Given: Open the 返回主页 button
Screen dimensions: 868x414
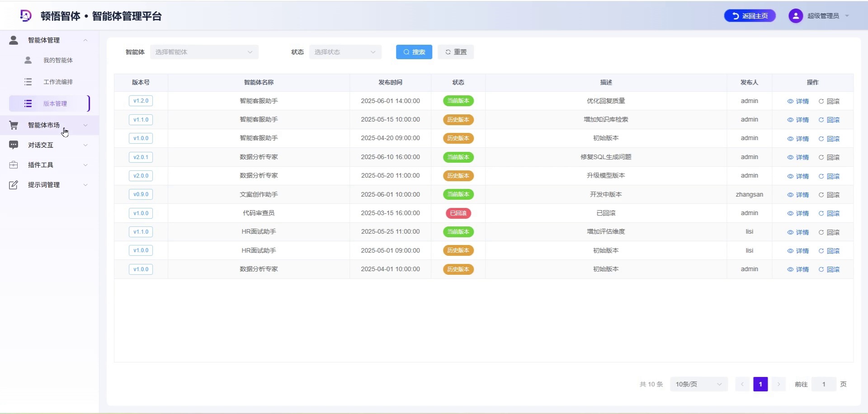Looking at the screenshot, I should point(750,16).
